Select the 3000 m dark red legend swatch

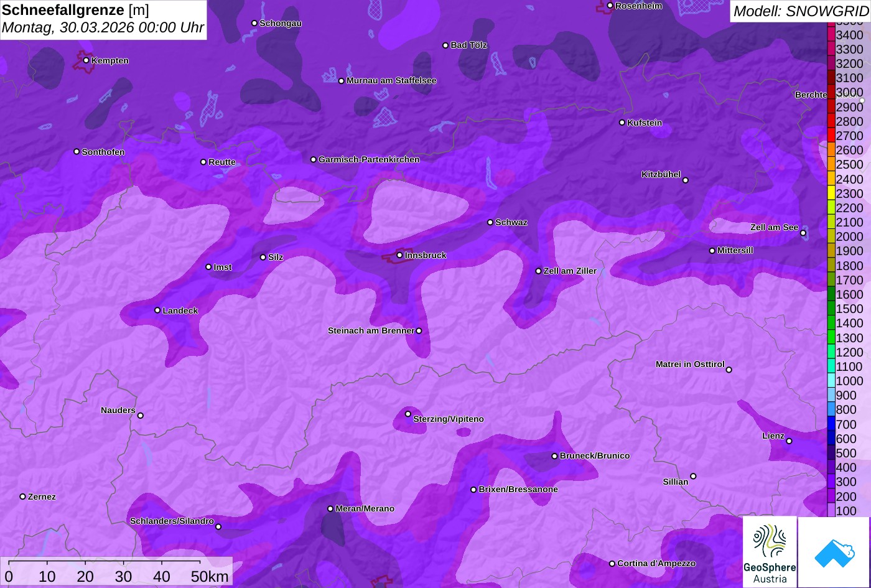click(831, 92)
